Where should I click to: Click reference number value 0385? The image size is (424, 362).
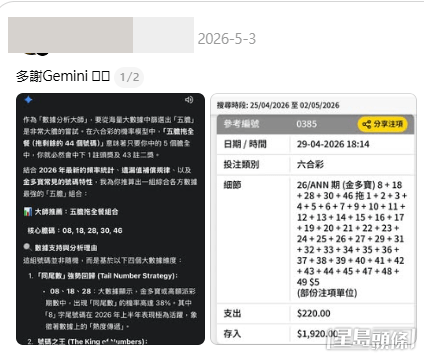coord(306,124)
